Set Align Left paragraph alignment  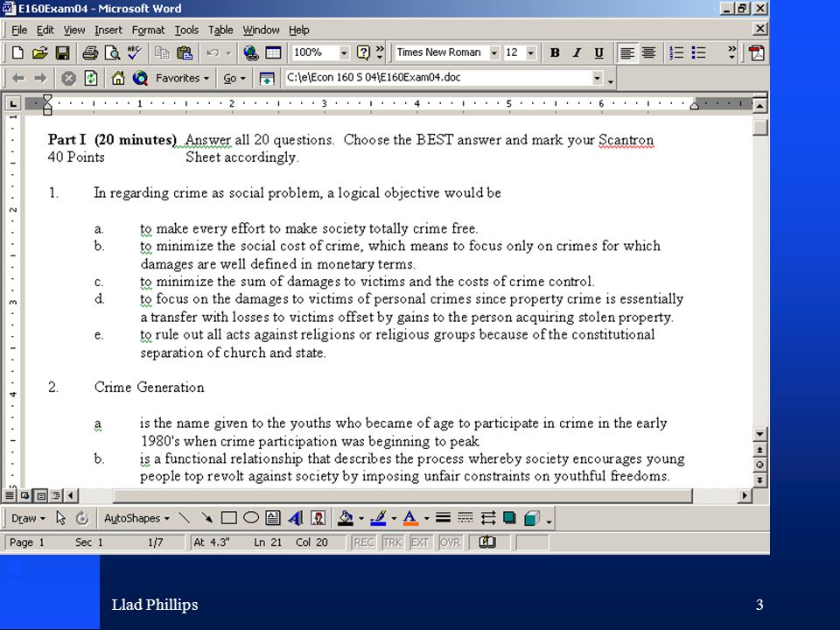click(x=626, y=52)
